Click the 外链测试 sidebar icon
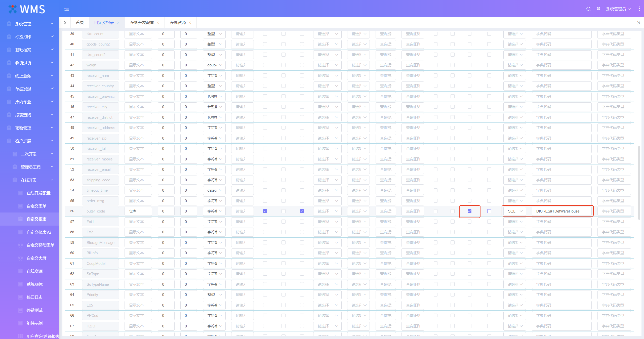Screen dimensions: 644x339 click(21, 310)
